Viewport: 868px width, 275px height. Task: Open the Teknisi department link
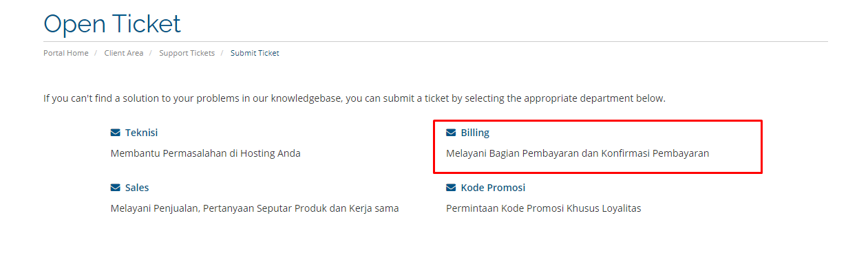(x=141, y=133)
